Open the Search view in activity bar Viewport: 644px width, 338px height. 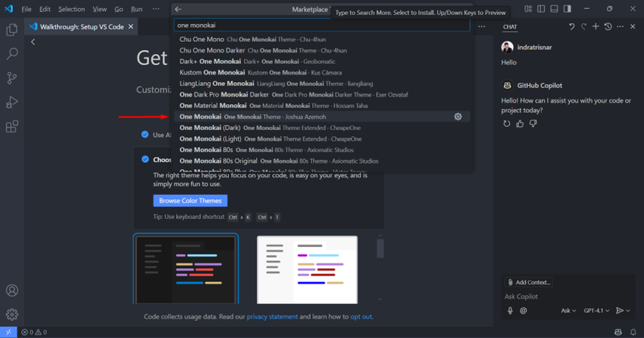pyautogui.click(x=12, y=54)
